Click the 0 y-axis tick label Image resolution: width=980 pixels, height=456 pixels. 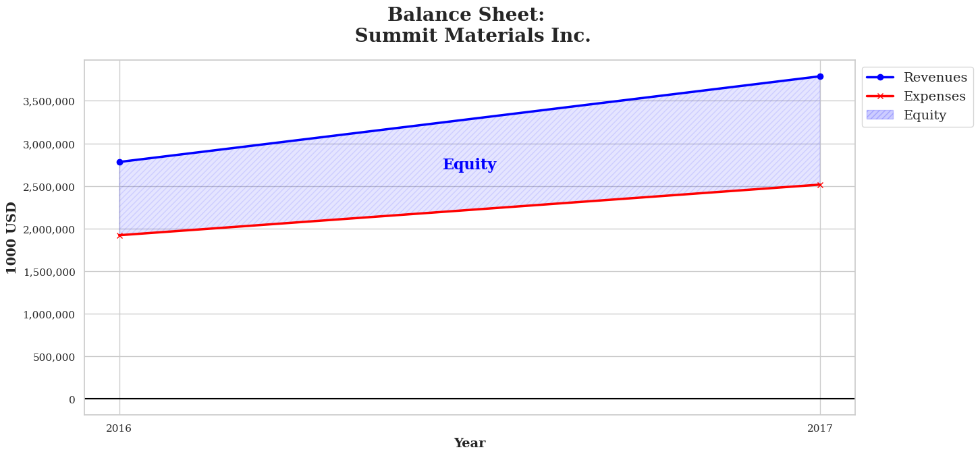click(72, 400)
